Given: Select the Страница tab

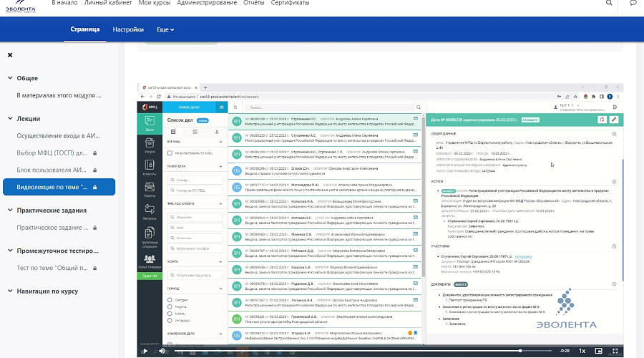Looking at the screenshot, I should 85,29.
